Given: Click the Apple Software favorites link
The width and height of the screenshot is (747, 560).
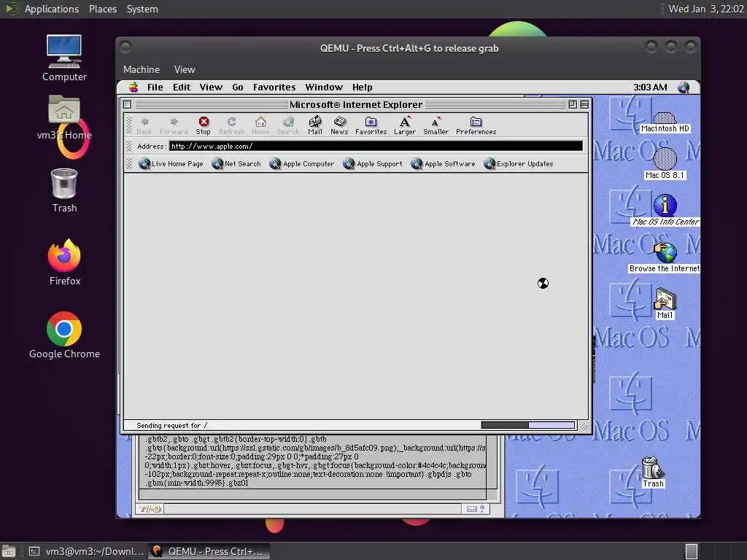Looking at the screenshot, I should (443, 164).
